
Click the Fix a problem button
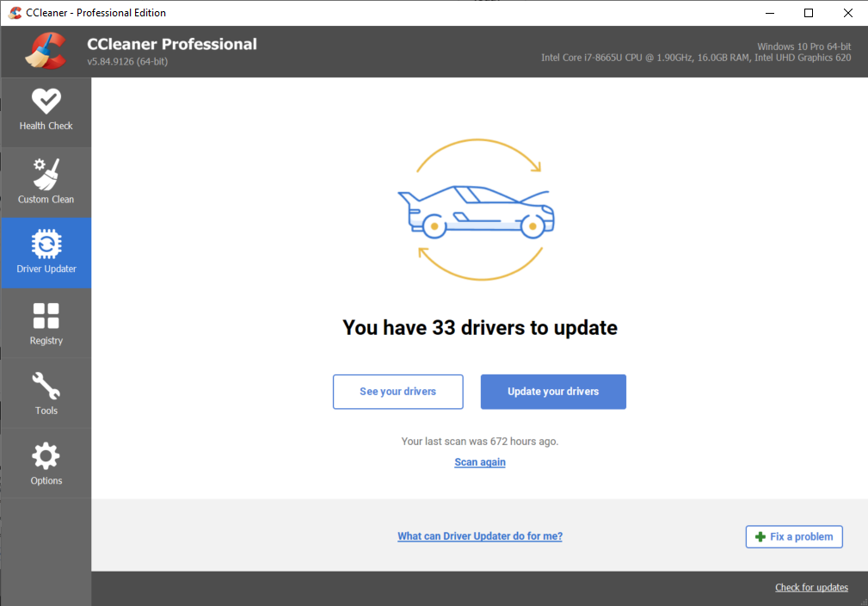click(x=794, y=536)
